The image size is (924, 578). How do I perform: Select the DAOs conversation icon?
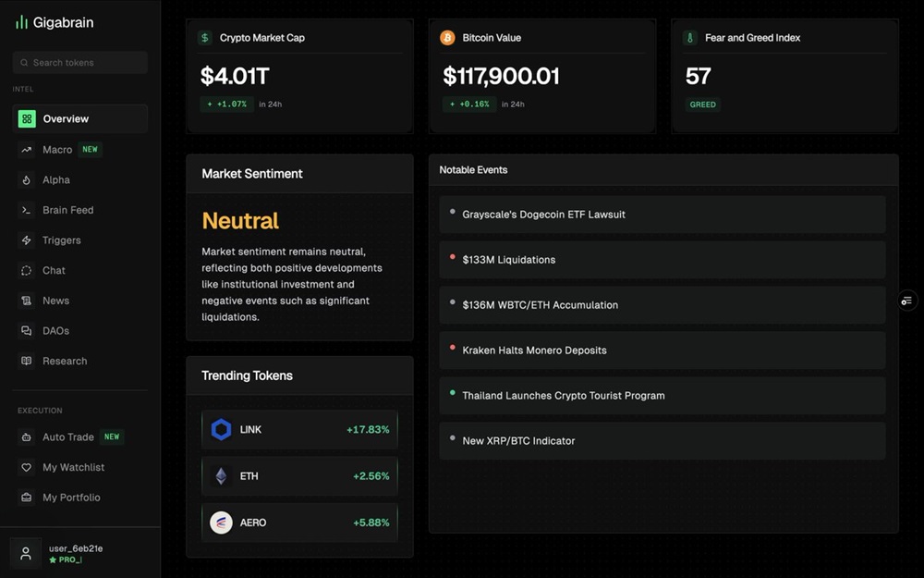tap(27, 330)
